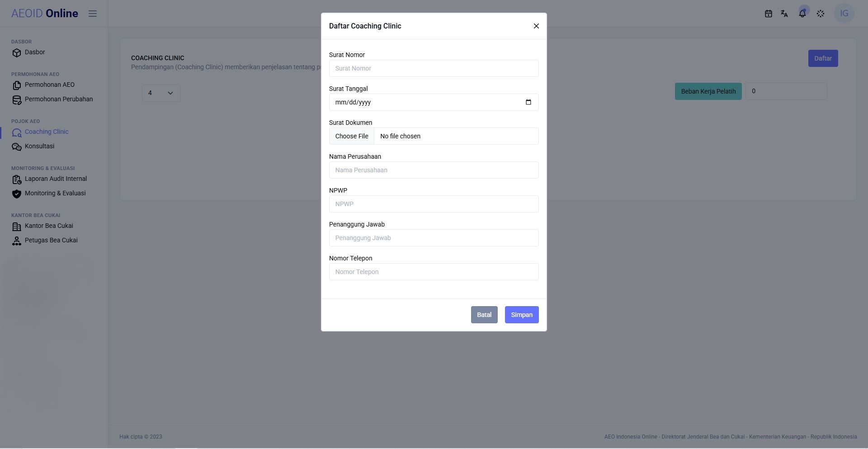The width and height of the screenshot is (868, 449).
Task: Open the notifications bell
Action: [x=802, y=13]
